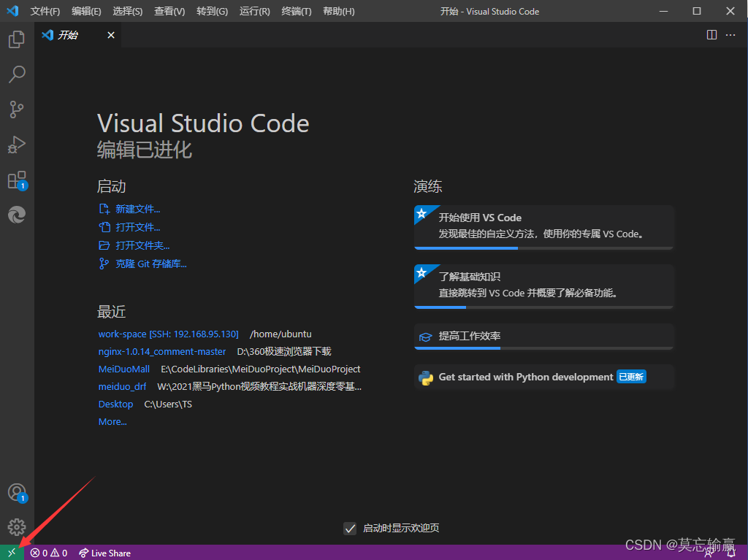Click the Python logo icon
748x560 pixels.
tap(426, 377)
